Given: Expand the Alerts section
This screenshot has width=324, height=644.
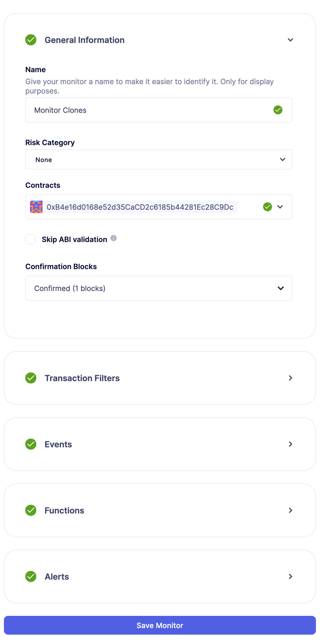Looking at the screenshot, I should click(x=290, y=577).
